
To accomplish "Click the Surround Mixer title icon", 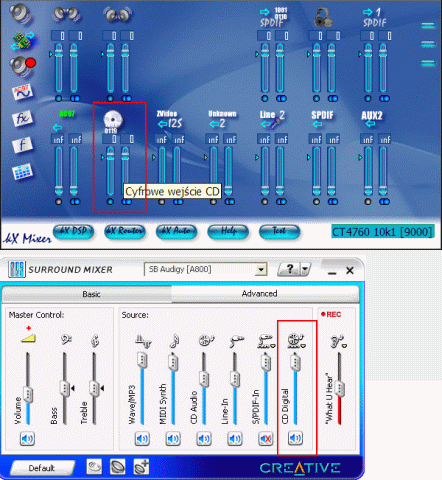I will [x=17, y=269].
